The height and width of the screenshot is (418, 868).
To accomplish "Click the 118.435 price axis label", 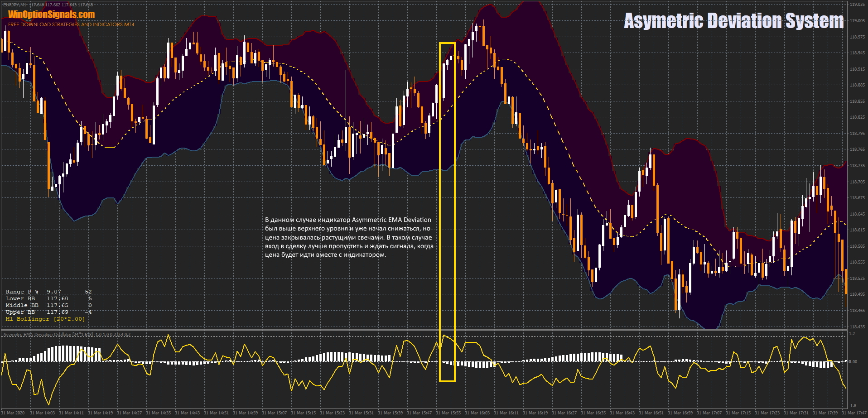I will pos(857,327).
